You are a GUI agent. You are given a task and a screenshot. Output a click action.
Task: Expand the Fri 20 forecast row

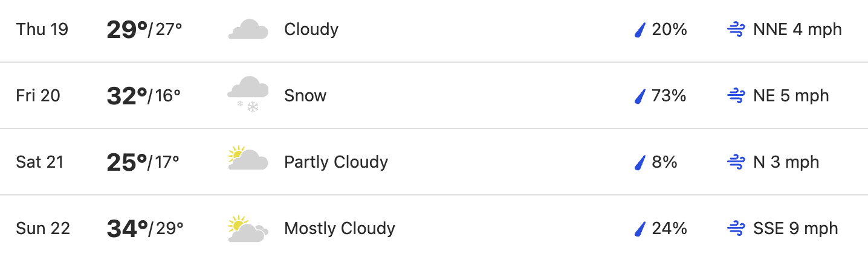[434, 95]
